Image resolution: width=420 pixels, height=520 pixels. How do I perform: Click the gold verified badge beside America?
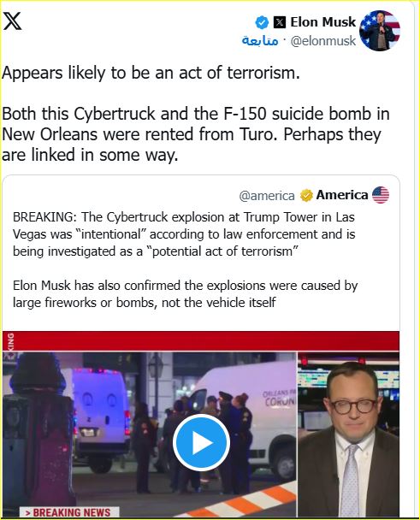306,195
